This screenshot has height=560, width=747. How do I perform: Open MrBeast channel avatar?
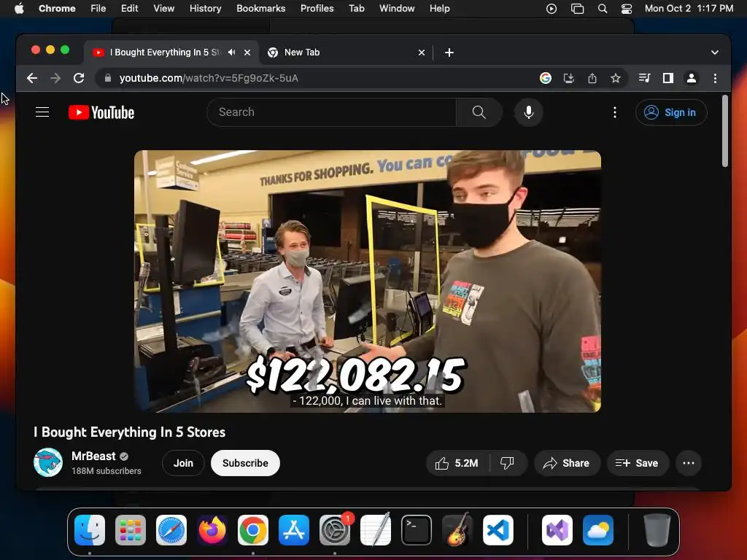tap(48, 462)
